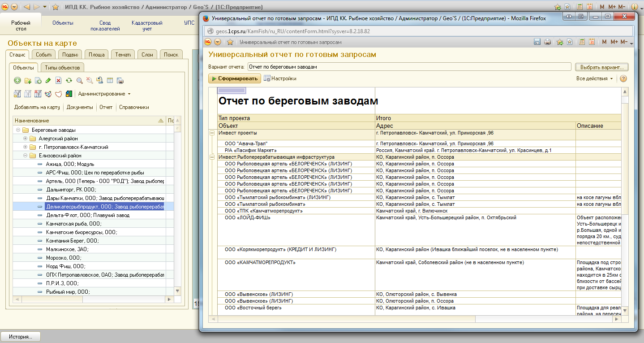The image size is (644, 343).
Task: Switch to the Типы объектов tab
Action: coord(62,68)
